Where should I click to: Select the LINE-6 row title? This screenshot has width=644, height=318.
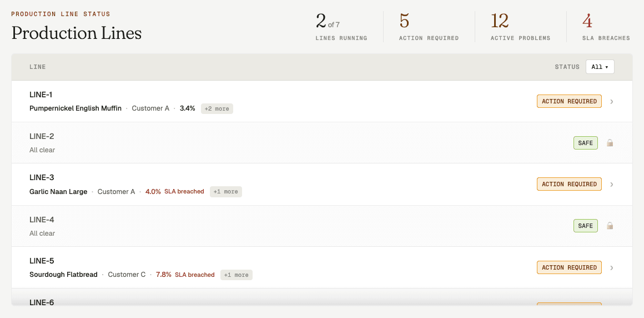pyautogui.click(x=42, y=302)
